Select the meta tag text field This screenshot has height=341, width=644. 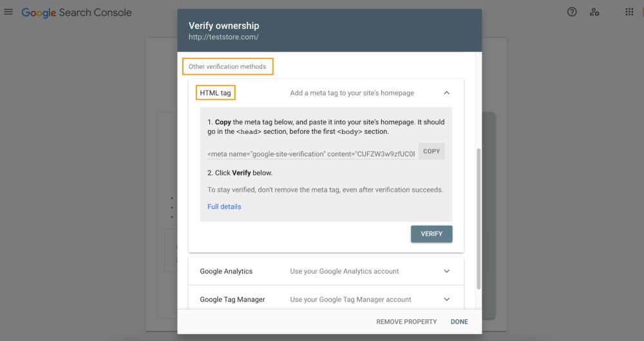(311, 154)
